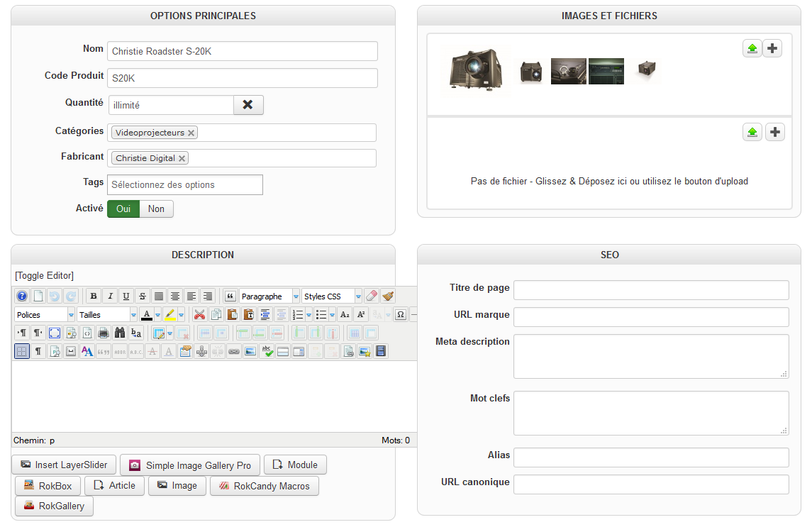Set Activé to Oui
Screen dimensions: 812x527
(x=123, y=209)
